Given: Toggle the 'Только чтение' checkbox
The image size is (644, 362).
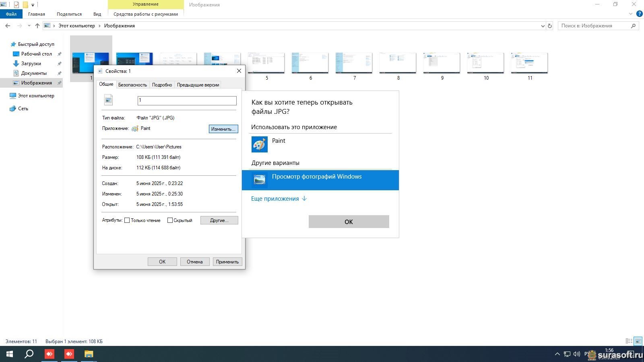Looking at the screenshot, I should click(127, 220).
